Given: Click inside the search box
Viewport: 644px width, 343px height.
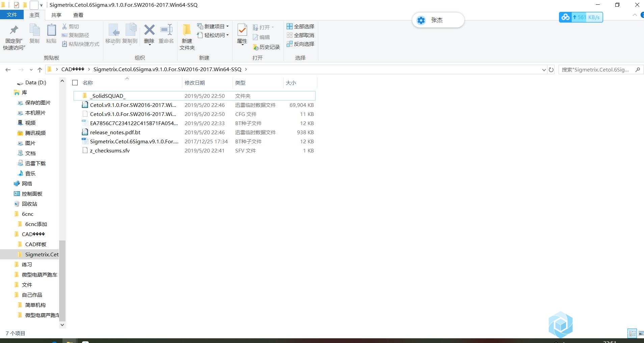Looking at the screenshot, I should tap(595, 69).
